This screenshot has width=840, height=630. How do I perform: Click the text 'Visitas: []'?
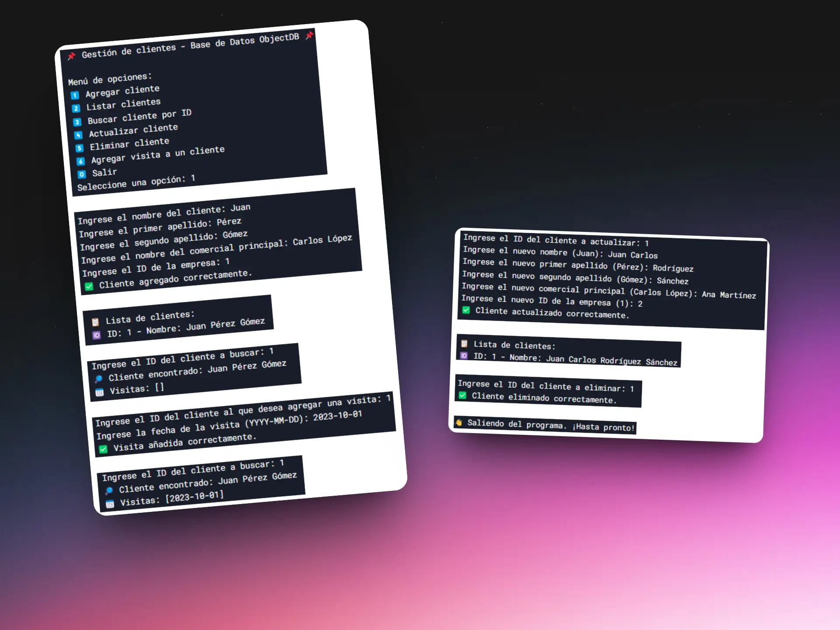click(137, 388)
